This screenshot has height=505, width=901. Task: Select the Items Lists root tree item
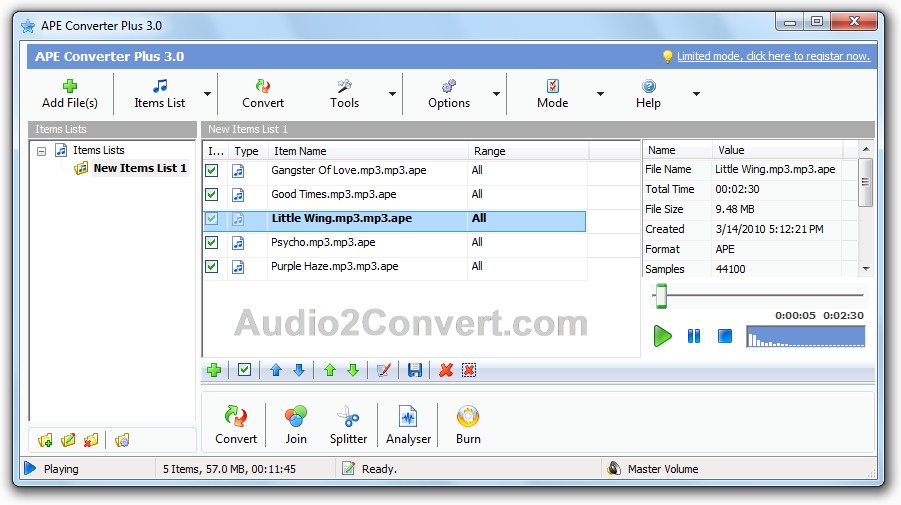(x=98, y=150)
